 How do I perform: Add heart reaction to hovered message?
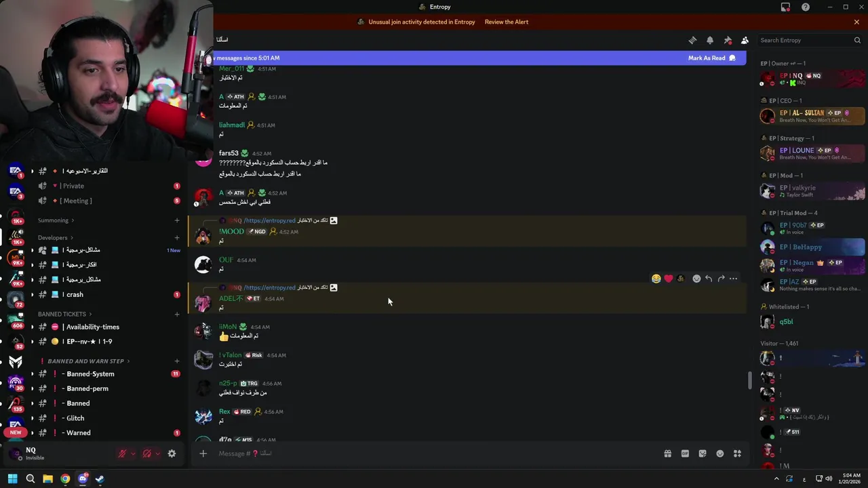(669, 279)
